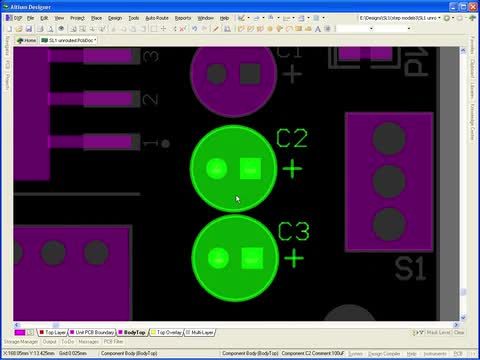
Task: Open the Window menu
Action: tap(206, 18)
